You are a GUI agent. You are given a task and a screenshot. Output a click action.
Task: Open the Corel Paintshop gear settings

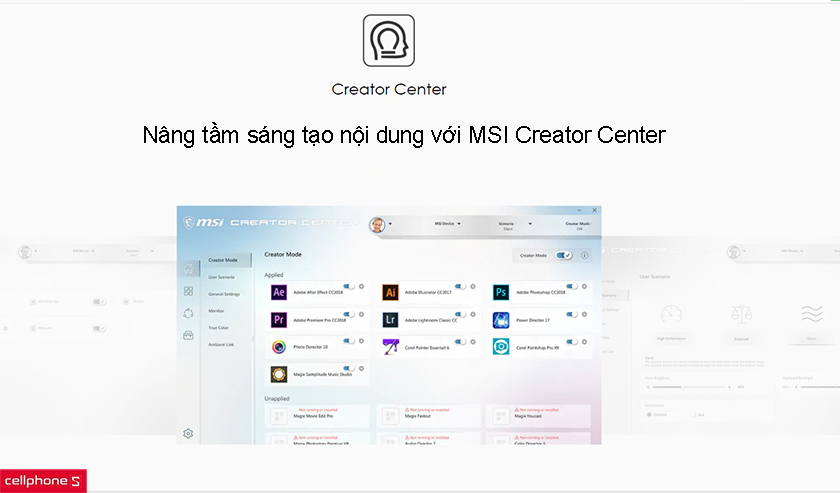coord(584,341)
